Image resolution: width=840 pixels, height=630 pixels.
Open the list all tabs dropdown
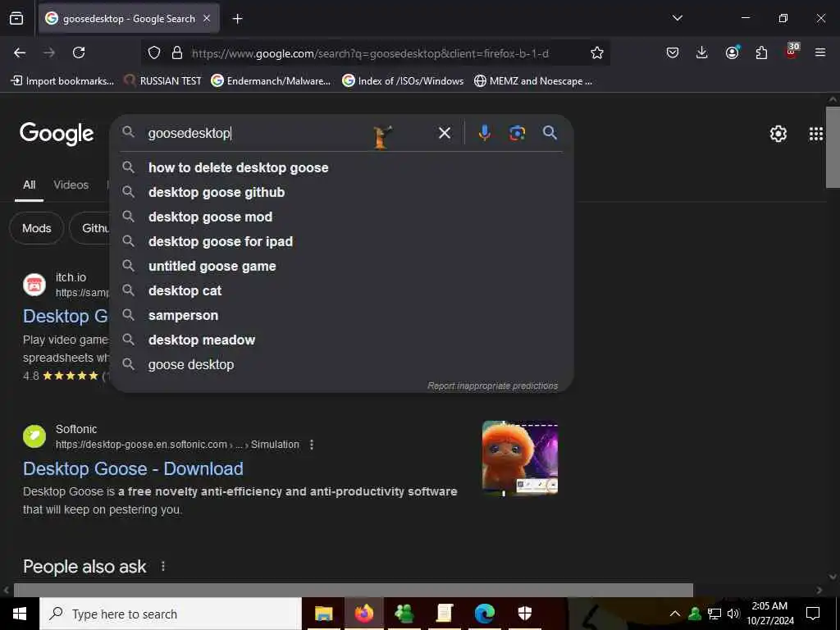click(677, 18)
